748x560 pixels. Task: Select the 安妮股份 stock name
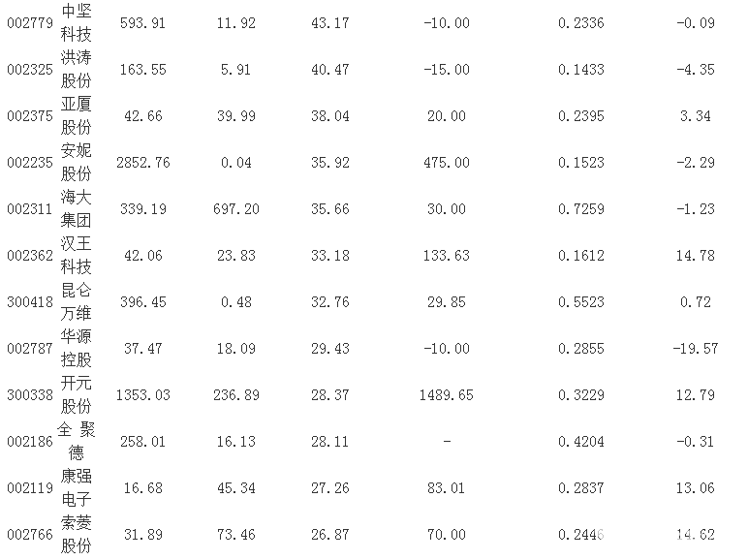tap(77, 163)
